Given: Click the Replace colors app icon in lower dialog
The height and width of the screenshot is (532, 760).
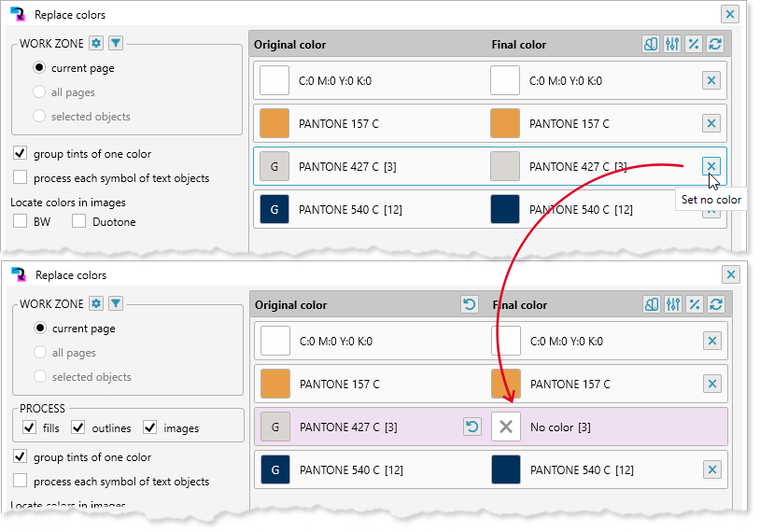Looking at the screenshot, I should point(19,274).
